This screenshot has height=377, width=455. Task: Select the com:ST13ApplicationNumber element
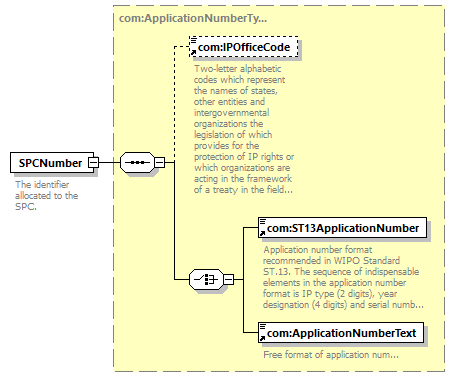click(x=342, y=228)
